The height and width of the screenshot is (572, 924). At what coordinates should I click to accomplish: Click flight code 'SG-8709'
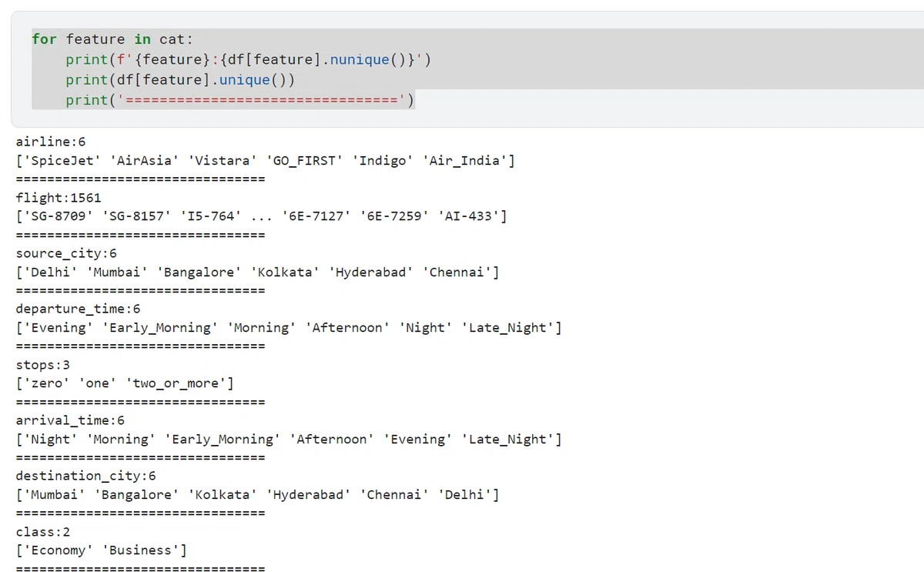tap(59, 216)
